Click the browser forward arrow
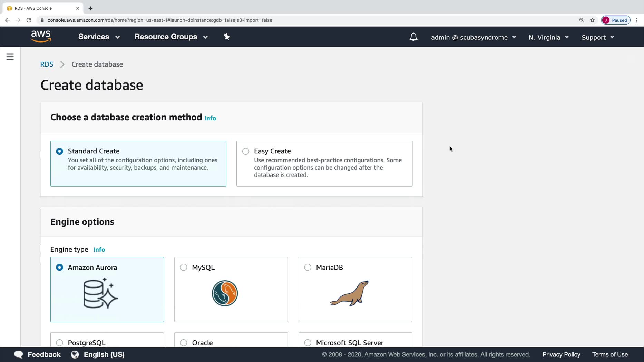This screenshot has height=362, width=644. click(x=18, y=20)
